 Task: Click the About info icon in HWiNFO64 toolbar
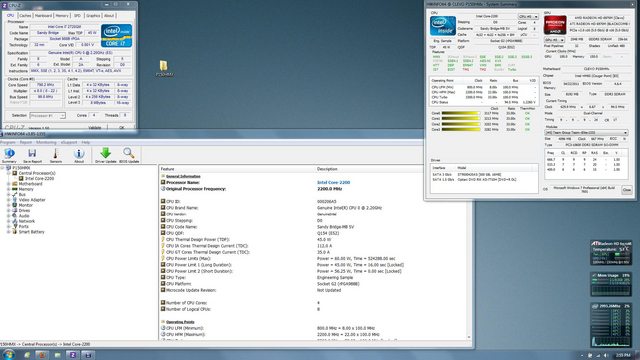coord(79,156)
